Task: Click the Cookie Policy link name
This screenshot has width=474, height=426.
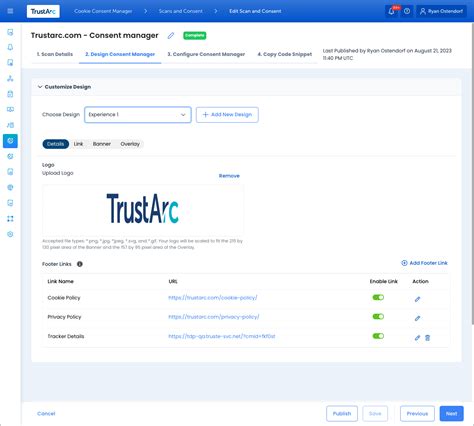Action: coord(64,298)
